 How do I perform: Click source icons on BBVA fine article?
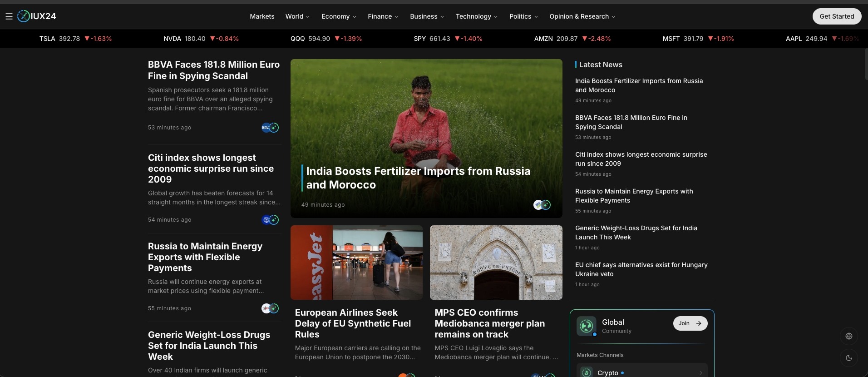(270, 128)
